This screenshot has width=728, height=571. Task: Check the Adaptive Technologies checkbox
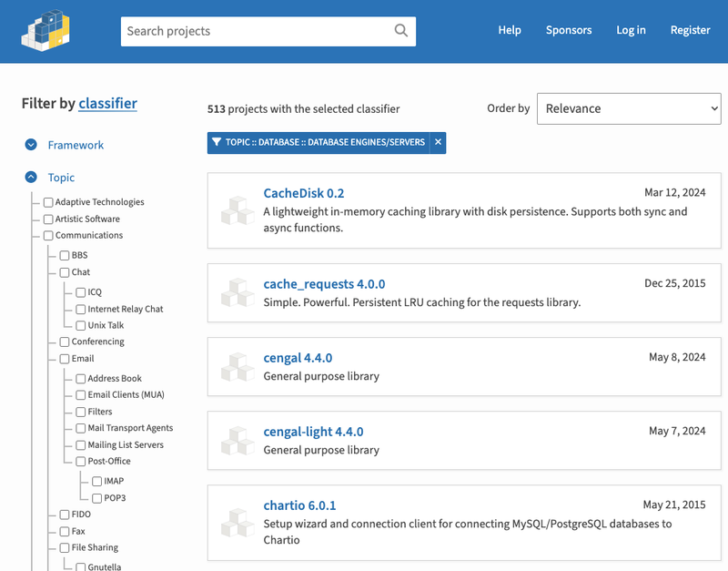[48, 202]
